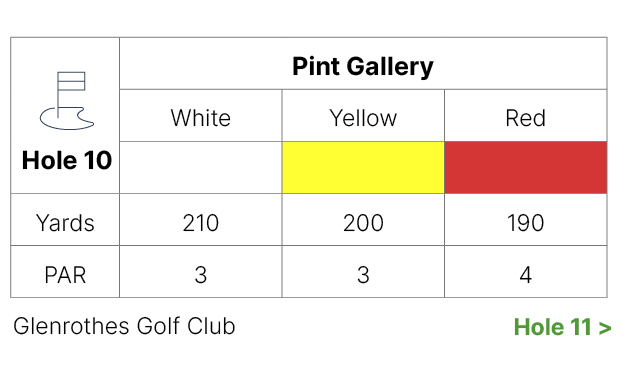Image resolution: width=625 pixels, height=365 pixels.
Task: Select the Yellow tee par 3 cell
Action: (363, 271)
